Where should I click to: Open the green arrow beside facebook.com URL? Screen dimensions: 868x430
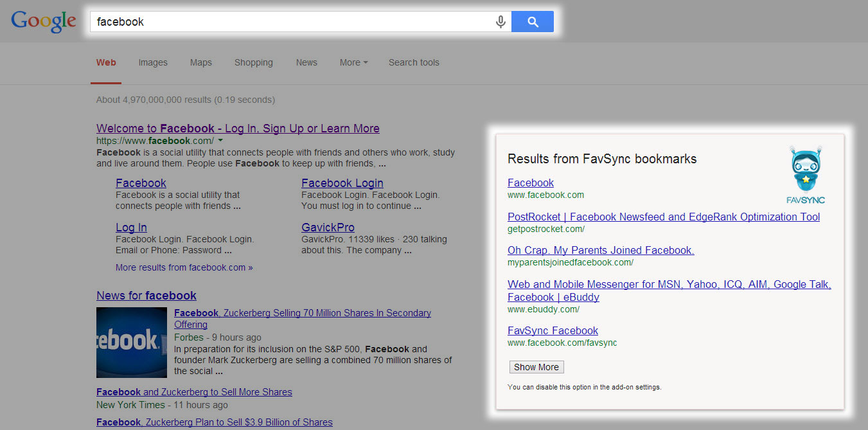[220, 140]
